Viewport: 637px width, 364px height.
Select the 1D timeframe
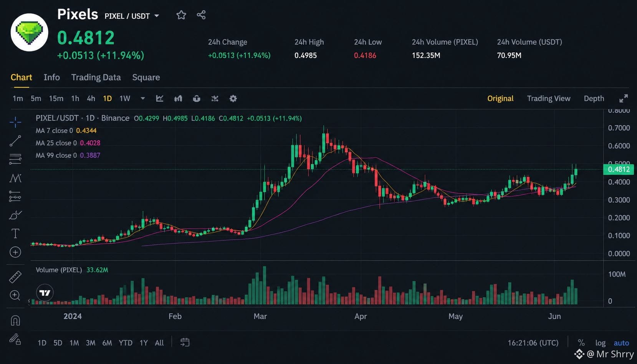(108, 99)
